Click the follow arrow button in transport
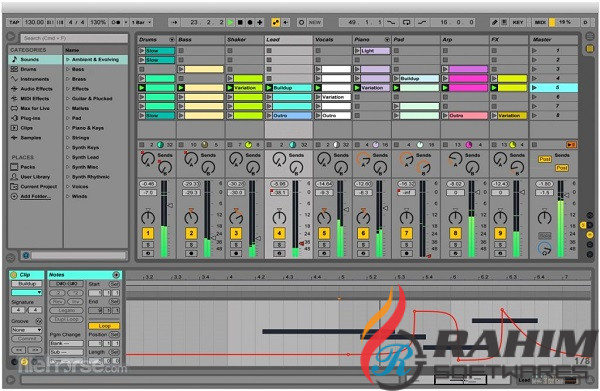Screen dimensions: 600x391 click(174, 23)
